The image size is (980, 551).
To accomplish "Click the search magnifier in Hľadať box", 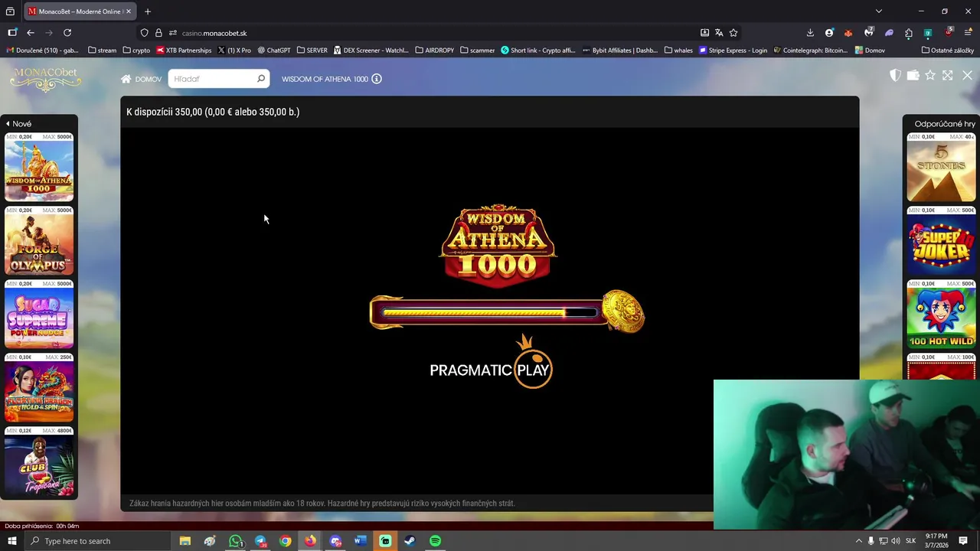I will tap(260, 79).
